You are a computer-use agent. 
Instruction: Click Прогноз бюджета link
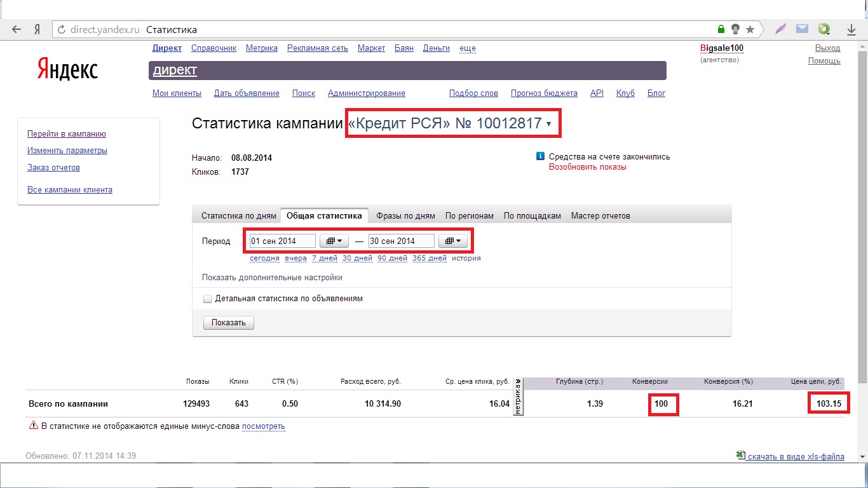coord(544,93)
